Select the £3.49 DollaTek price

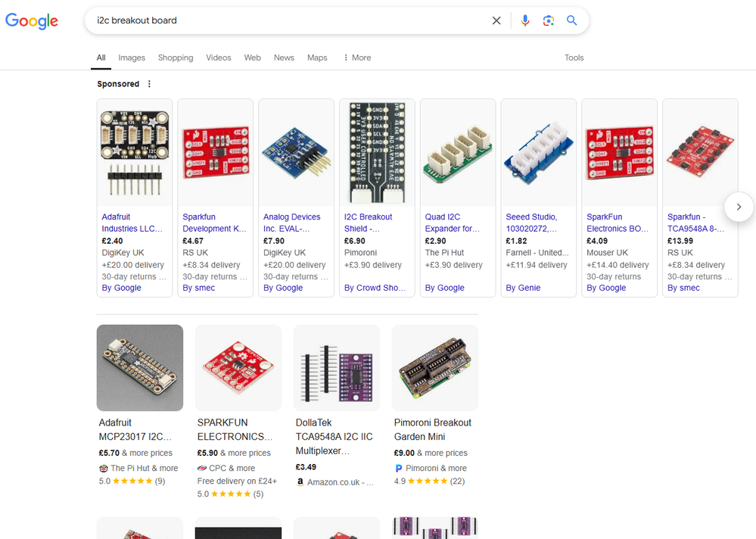306,467
